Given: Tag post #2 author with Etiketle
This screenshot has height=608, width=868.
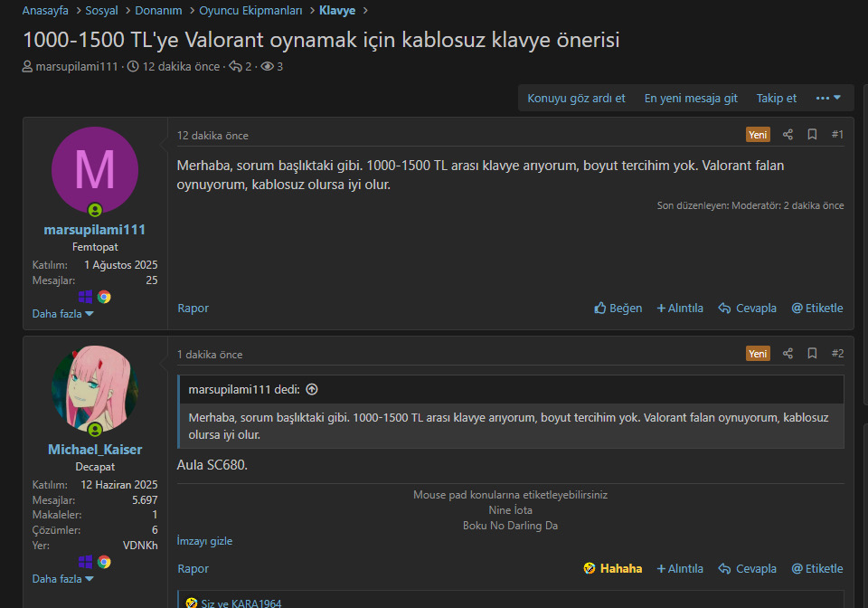Looking at the screenshot, I should click(x=817, y=569).
